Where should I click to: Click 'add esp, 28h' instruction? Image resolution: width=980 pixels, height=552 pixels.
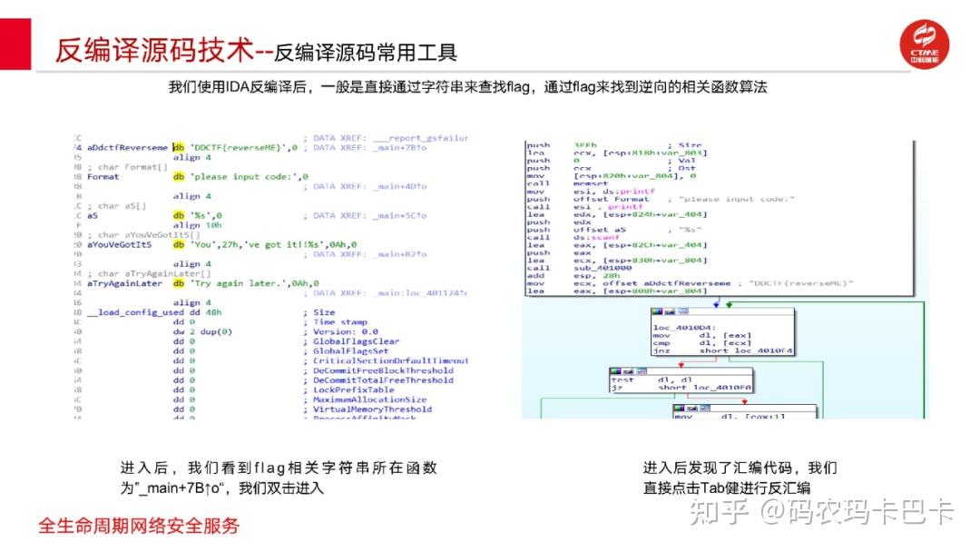pos(573,276)
